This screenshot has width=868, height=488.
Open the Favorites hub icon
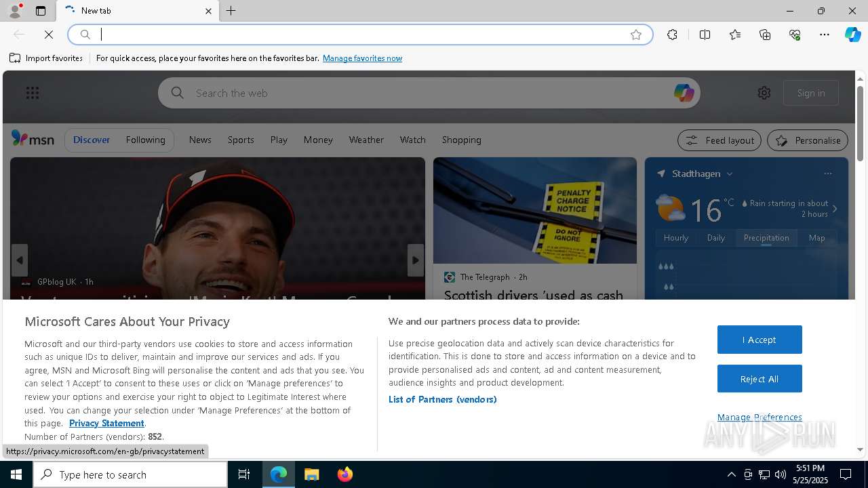pos(735,35)
